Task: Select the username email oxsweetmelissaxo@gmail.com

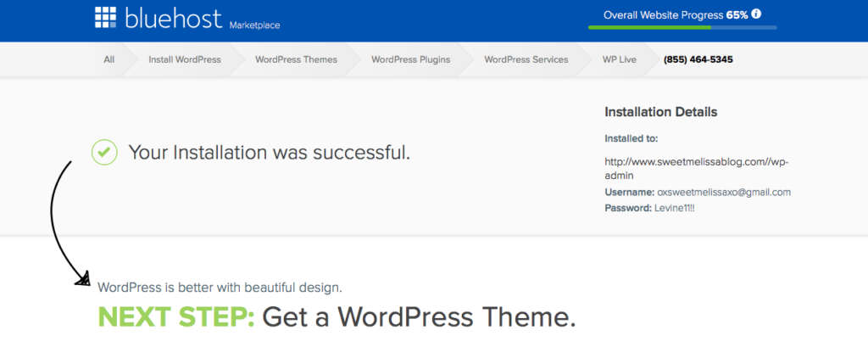Action: coord(724,193)
